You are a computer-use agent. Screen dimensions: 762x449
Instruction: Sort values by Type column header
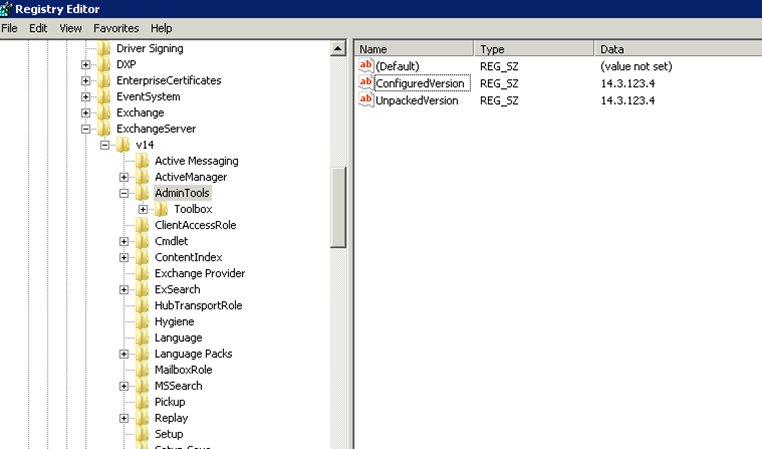coord(534,49)
